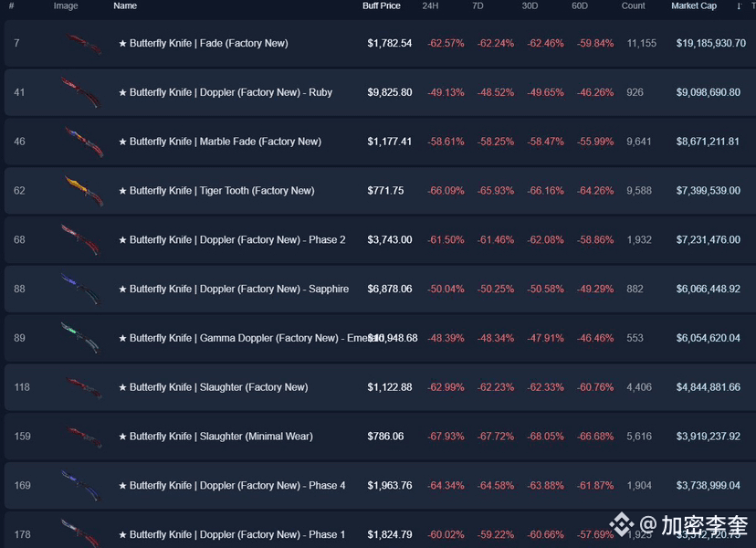The height and width of the screenshot is (548, 756).
Task: Click the Slaughter Minimal Wear knife image
Action: tap(83, 437)
